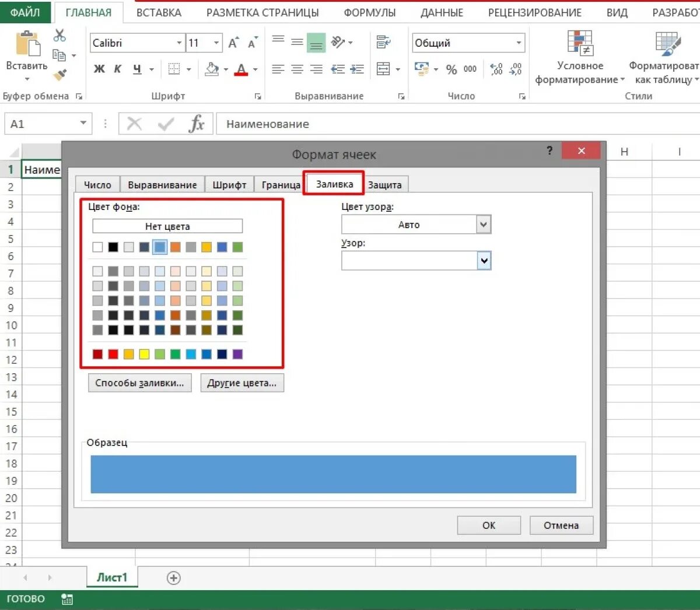The image size is (700, 610).
Task: Confirm dialog with OK button
Action: tap(489, 525)
